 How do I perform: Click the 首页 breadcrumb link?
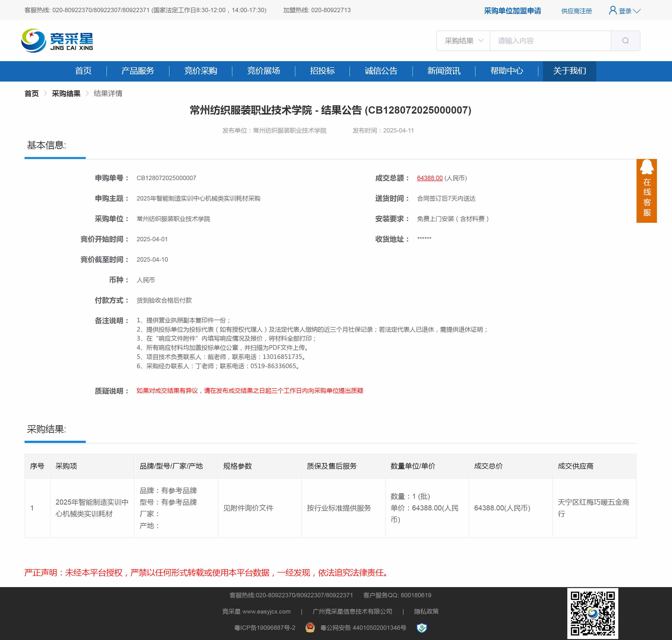tap(31, 93)
